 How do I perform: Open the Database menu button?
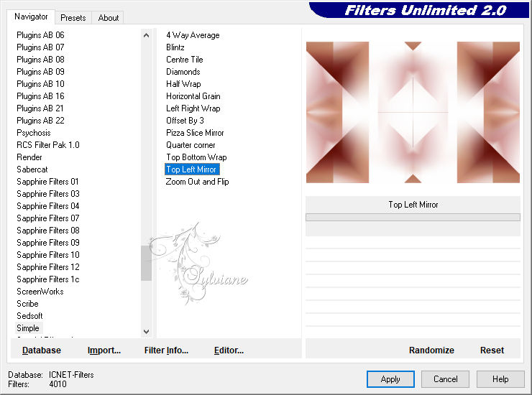point(42,350)
